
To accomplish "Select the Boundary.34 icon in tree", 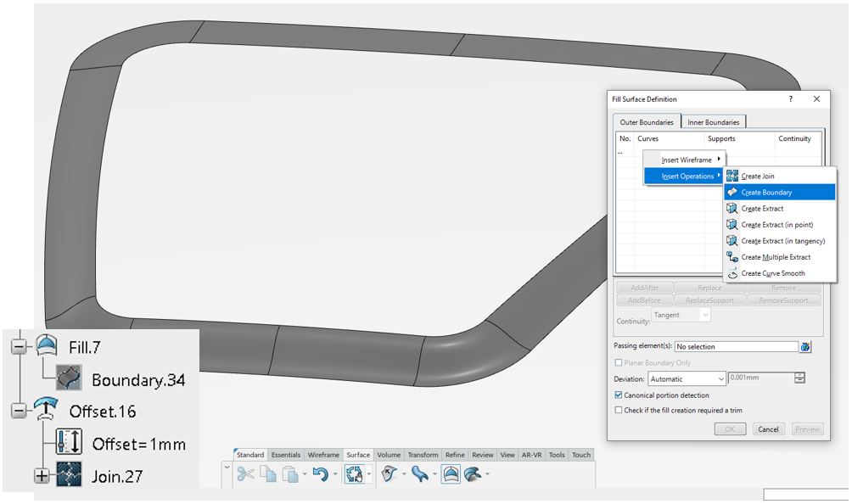I will click(68, 378).
